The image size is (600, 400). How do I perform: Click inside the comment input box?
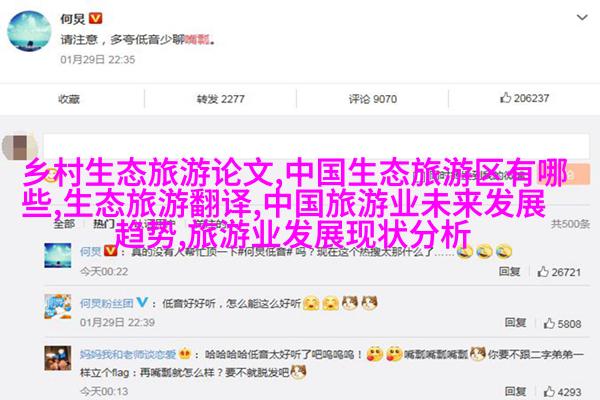pyautogui.click(x=316, y=147)
